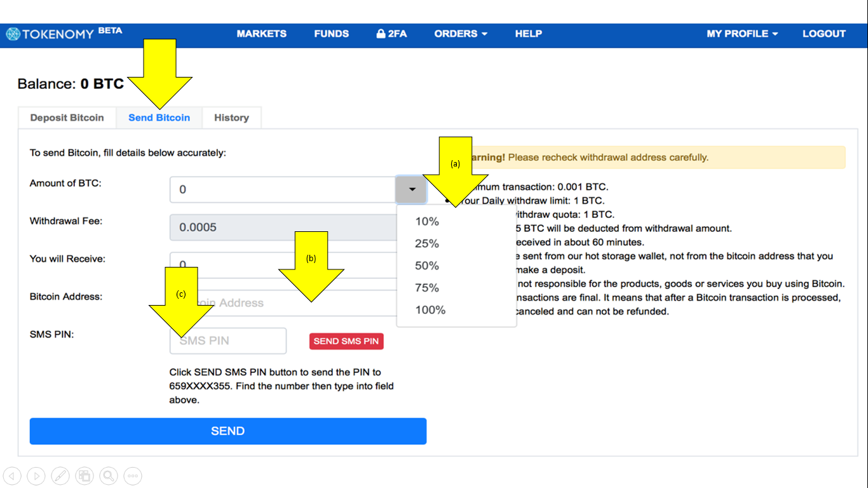Image resolution: width=868 pixels, height=488 pixels.
Task: Expand the My Profile menu
Action: [742, 34]
